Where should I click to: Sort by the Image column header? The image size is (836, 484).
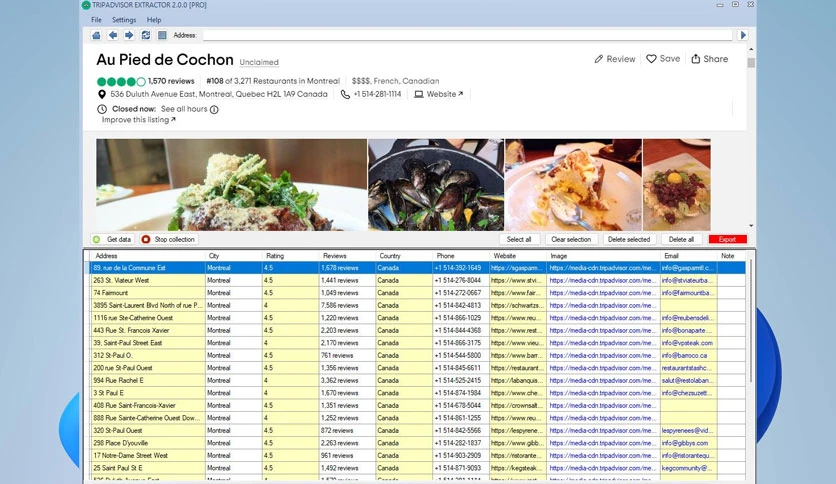pyautogui.click(x=604, y=256)
